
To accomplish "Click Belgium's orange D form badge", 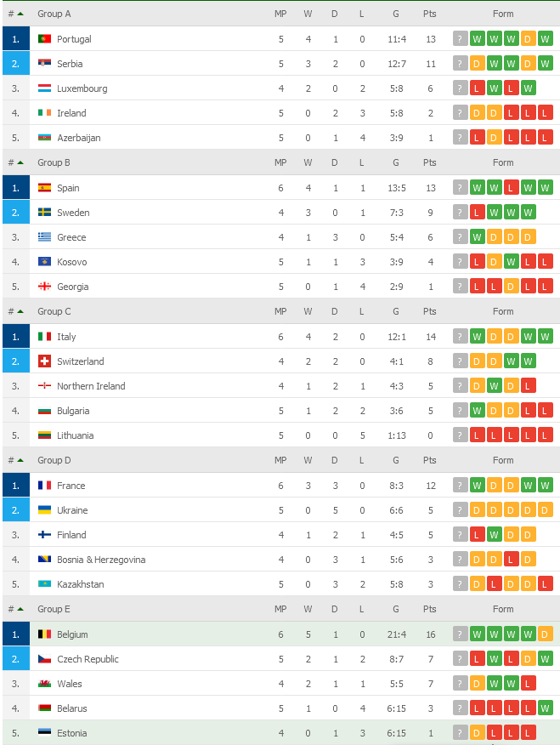I will click(545, 634).
